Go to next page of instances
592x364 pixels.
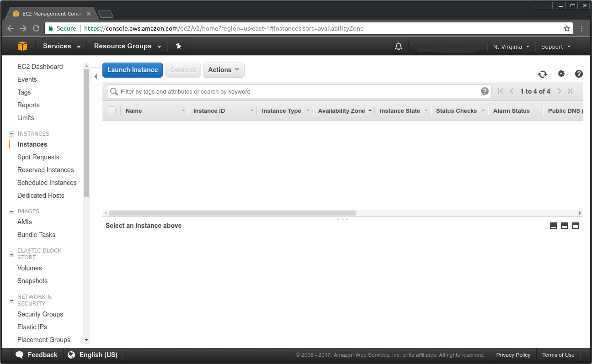pyautogui.click(x=559, y=91)
